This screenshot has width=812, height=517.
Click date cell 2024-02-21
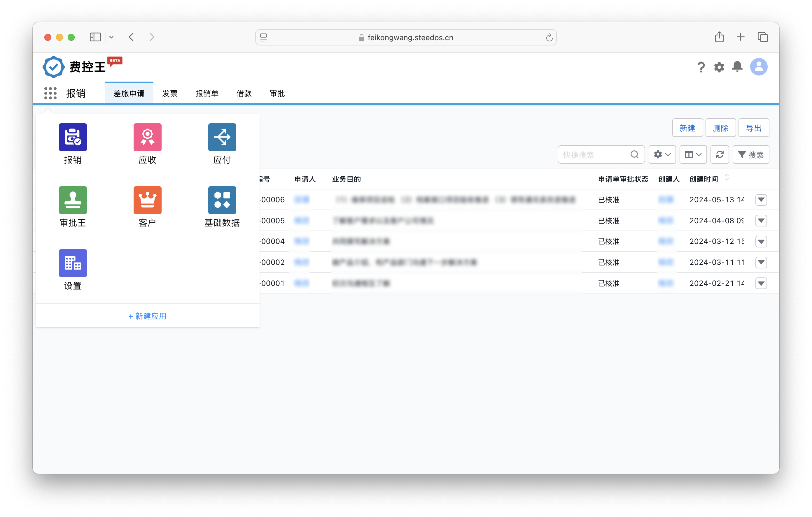717,284
